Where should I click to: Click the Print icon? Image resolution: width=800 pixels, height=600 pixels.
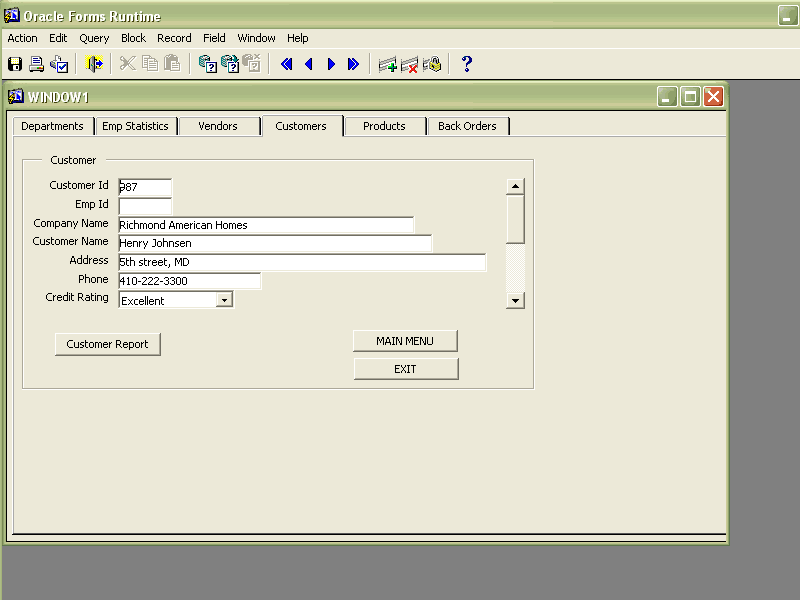[x=37, y=64]
